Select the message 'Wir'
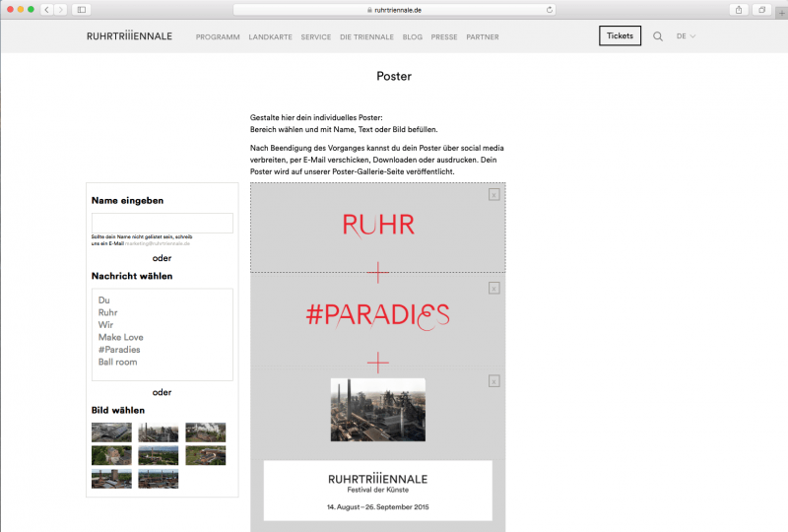The height and width of the screenshot is (532, 788). 105,325
